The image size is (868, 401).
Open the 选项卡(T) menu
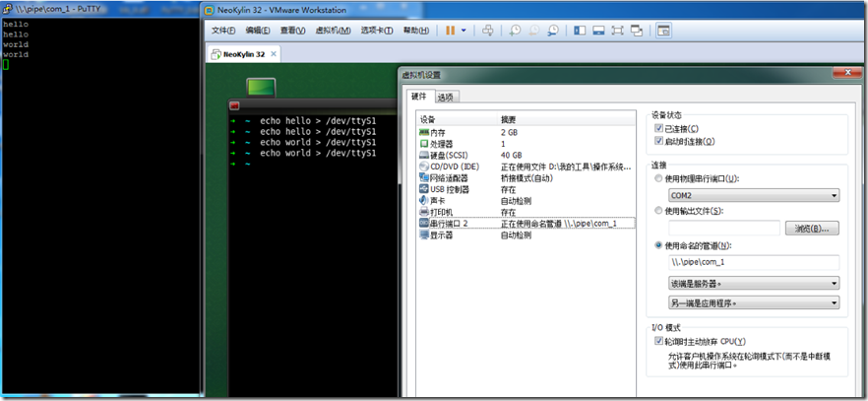click(377, 31)
